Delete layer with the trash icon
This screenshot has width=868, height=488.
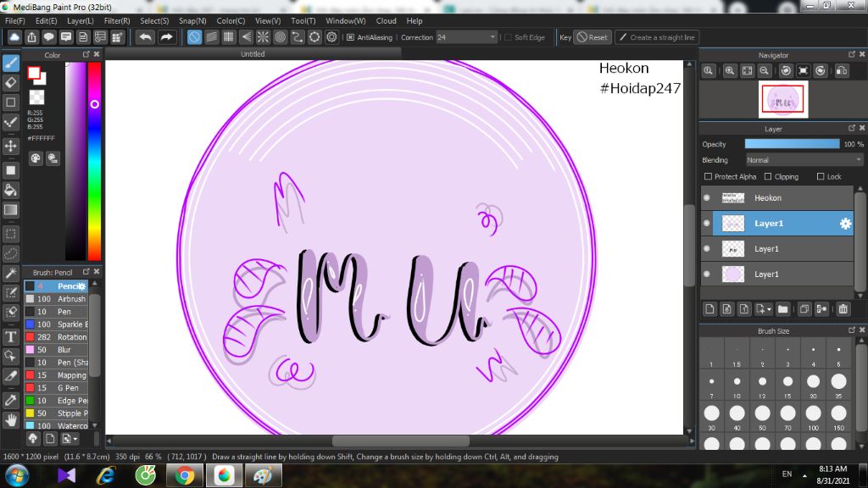tap(843, 309)
